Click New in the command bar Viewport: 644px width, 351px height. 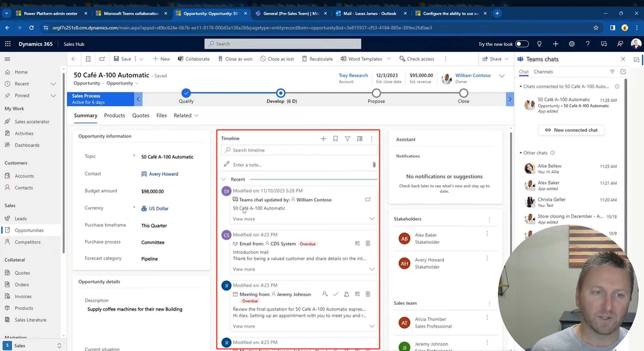[x=161, y=59]
